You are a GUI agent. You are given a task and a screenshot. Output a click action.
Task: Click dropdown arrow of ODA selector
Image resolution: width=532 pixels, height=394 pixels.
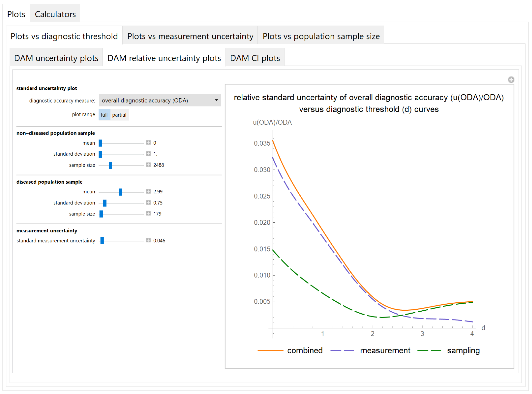[216, 100]
